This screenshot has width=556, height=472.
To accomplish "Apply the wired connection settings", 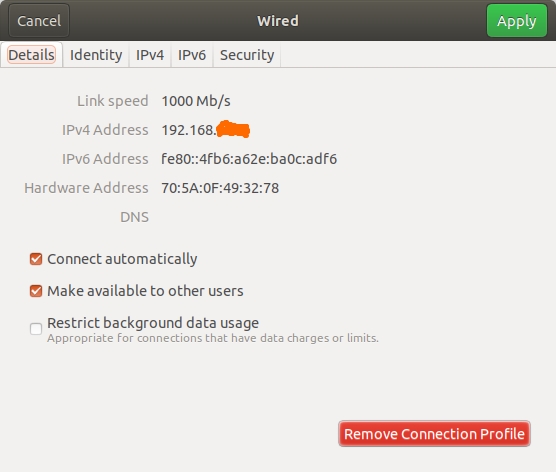I will pos(517,21).
